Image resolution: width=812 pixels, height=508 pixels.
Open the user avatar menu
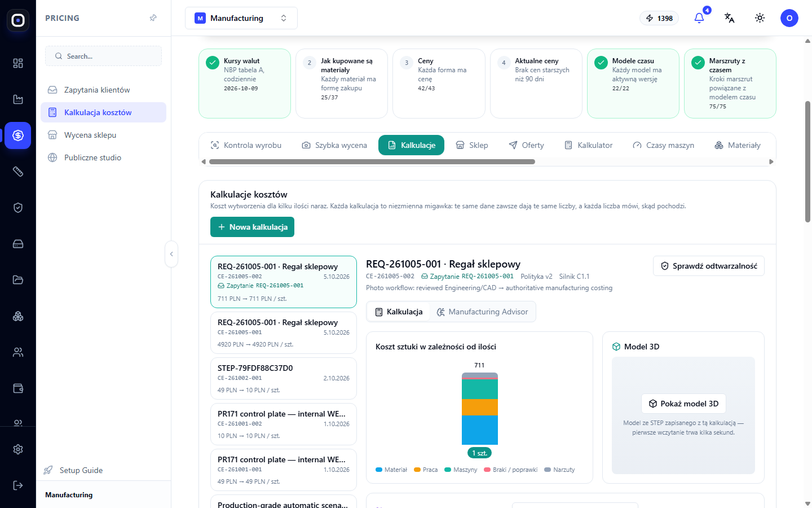(789, 18)
